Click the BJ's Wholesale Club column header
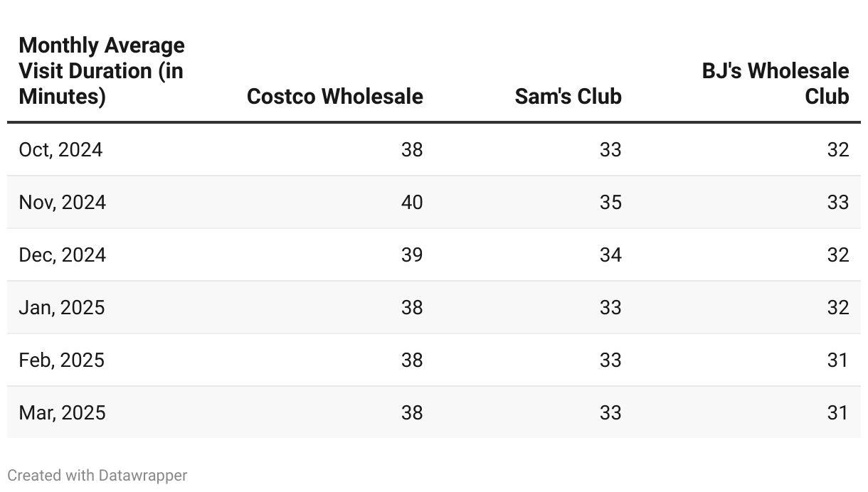The height and width of the screenshot is (492, 868). click(776, 83)
